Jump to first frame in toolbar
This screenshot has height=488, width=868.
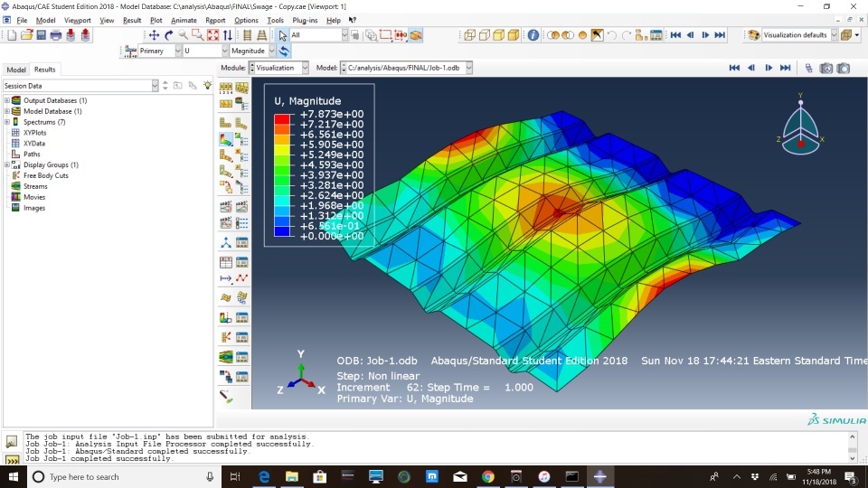[675, 35]
